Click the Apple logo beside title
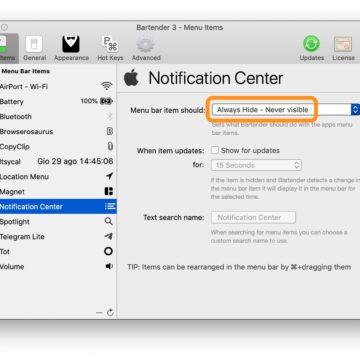 pos(131,78)
